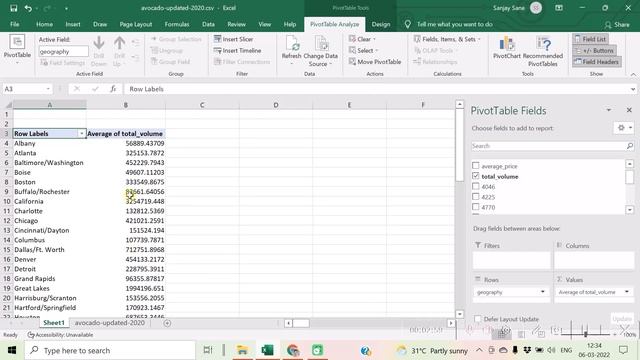Check the average_price field
Viewport: 640px width, 360px height.
click(x=476, y=166)
